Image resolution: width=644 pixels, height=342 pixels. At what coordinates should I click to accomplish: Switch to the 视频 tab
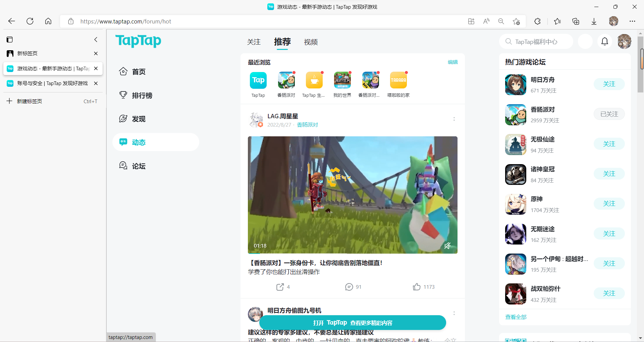tap(310, 42)
